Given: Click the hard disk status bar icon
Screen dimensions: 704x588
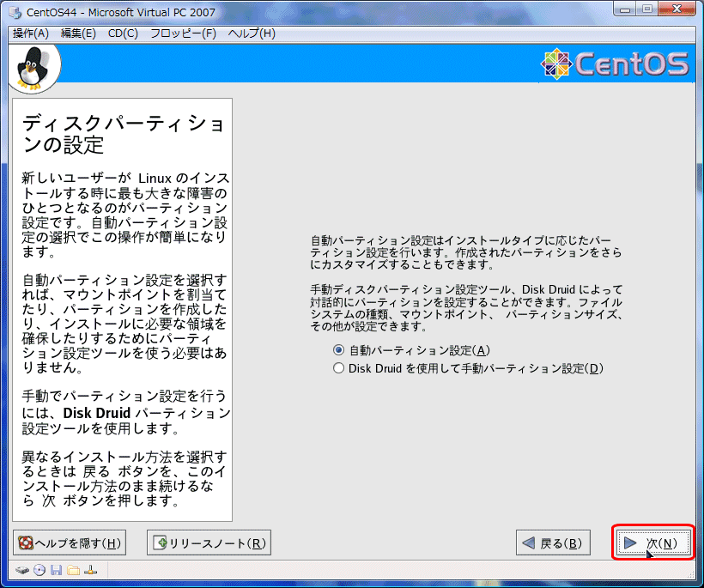Looking at the screenshot, I should (22, 571).
